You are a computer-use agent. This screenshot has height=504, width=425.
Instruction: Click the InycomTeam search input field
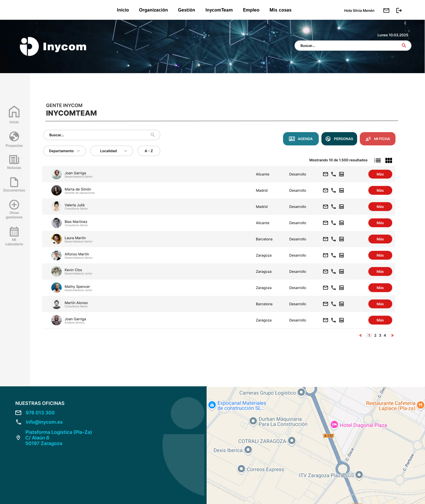pos(102,135)
